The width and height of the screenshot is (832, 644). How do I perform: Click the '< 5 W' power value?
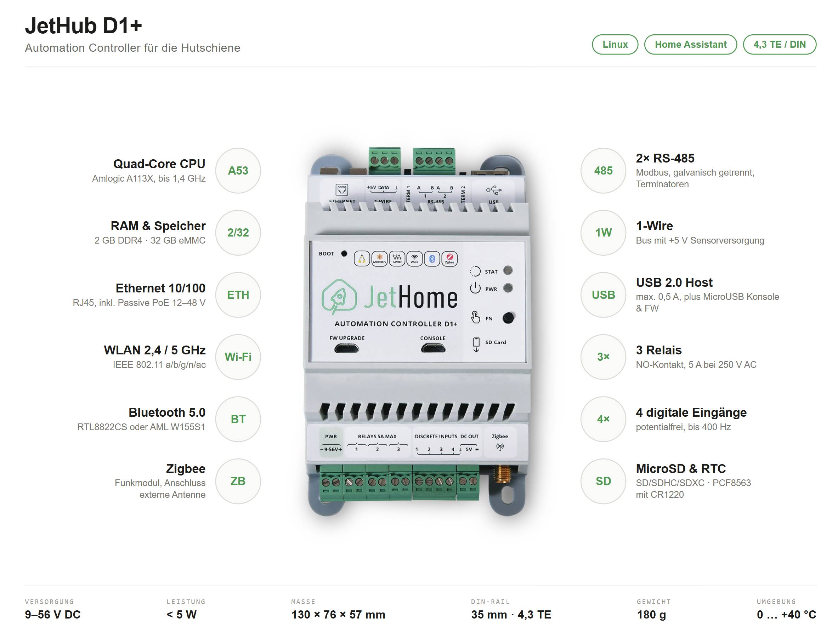[181, 614]
